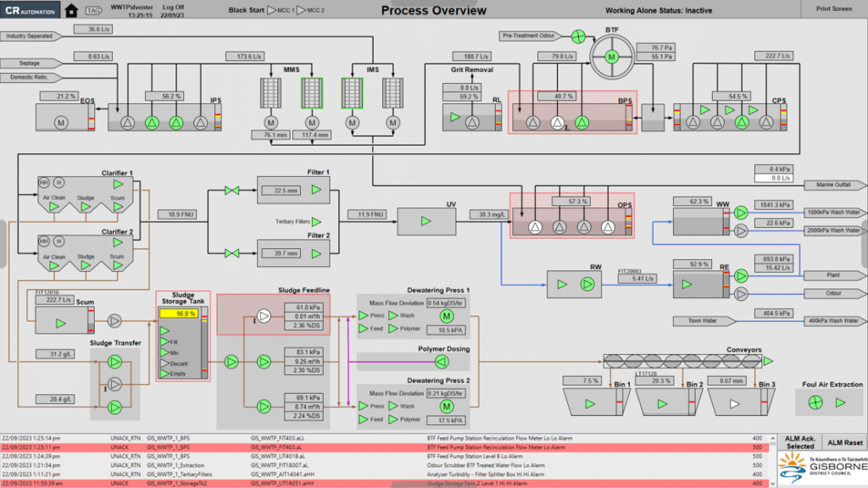
Task: Click the Log Off menu item
Action: click(172, 8)
